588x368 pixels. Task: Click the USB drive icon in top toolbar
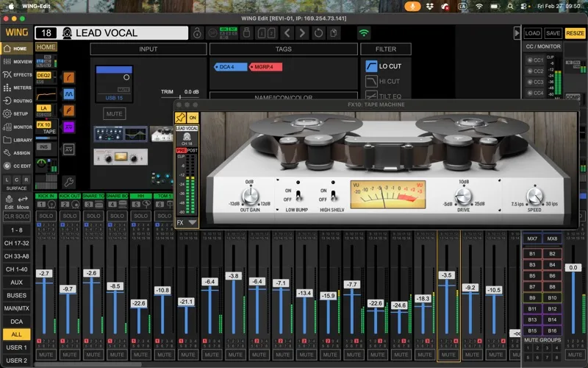click(x=246, y=33)
